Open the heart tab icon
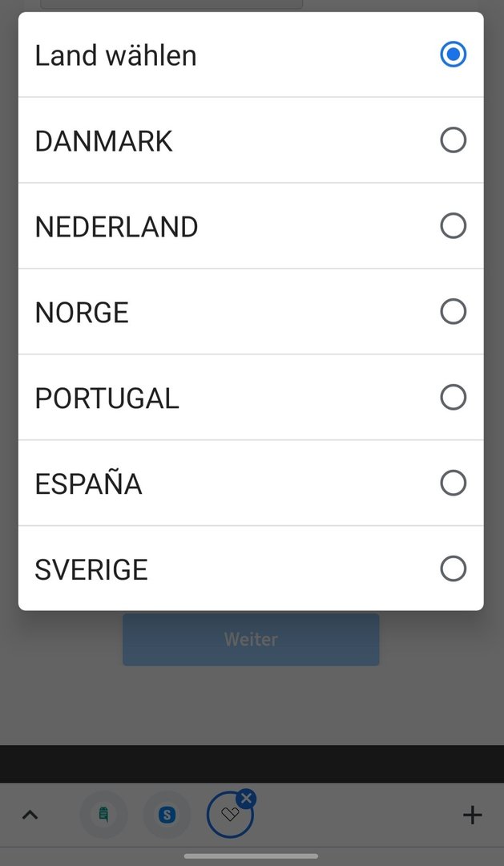The width and height of the screenshot is (504, 866). 230,815
